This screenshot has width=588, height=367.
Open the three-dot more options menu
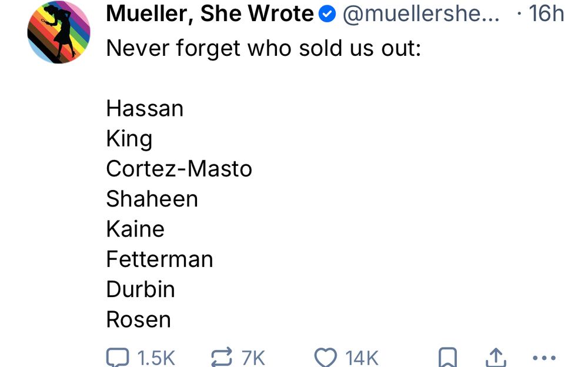[x=543, y=356]
